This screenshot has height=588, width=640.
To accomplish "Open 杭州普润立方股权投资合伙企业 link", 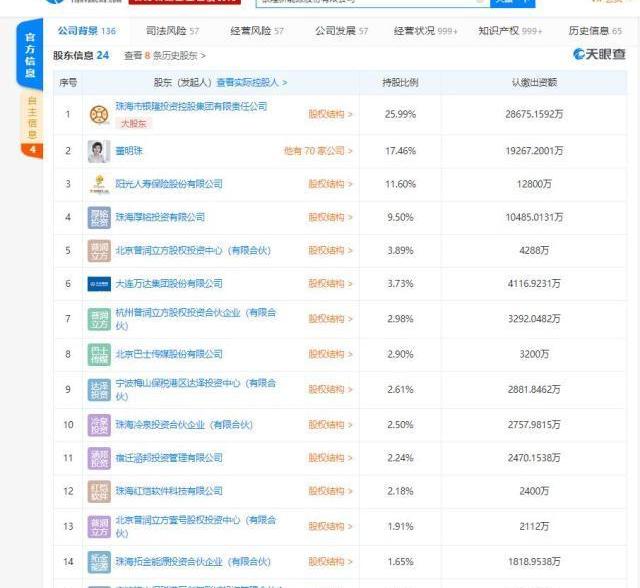I will coord(196,319).
